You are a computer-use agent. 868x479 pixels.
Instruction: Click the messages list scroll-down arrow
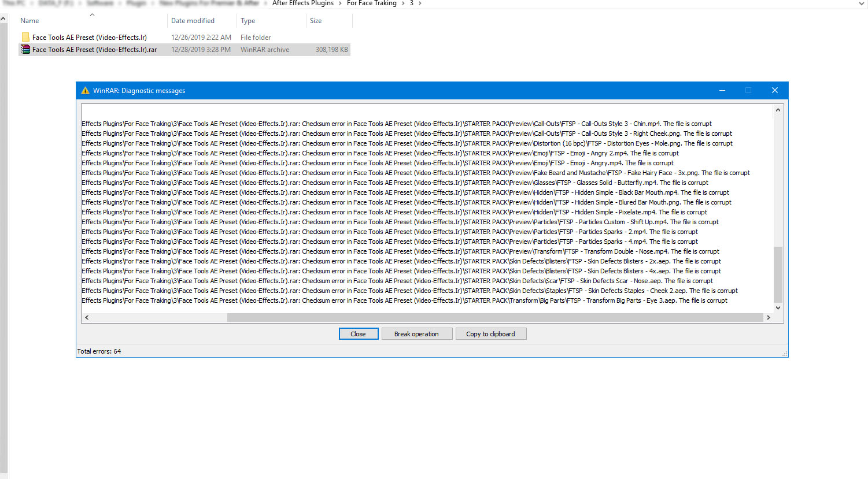click(778, 308)
